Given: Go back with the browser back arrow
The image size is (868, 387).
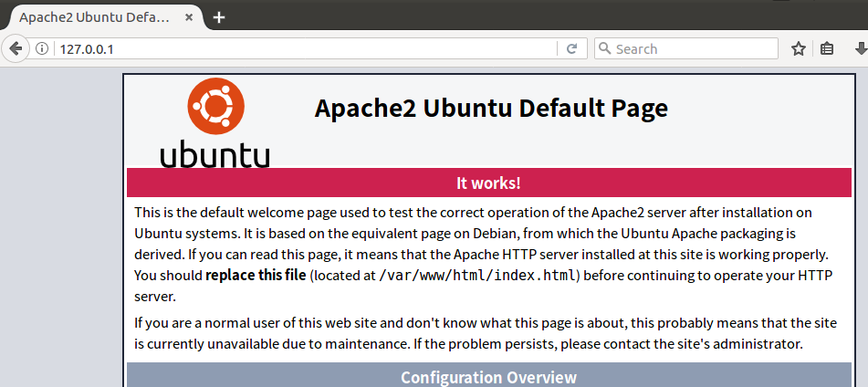Looking at the screenshot, I should tap(15, 49).
